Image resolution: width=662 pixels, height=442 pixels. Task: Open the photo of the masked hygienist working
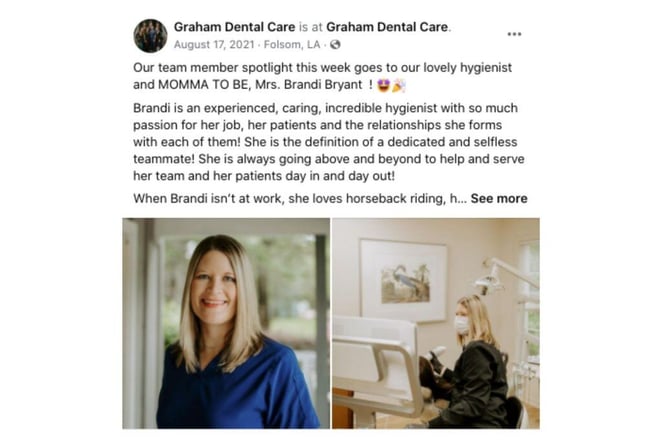click(436, 323)
